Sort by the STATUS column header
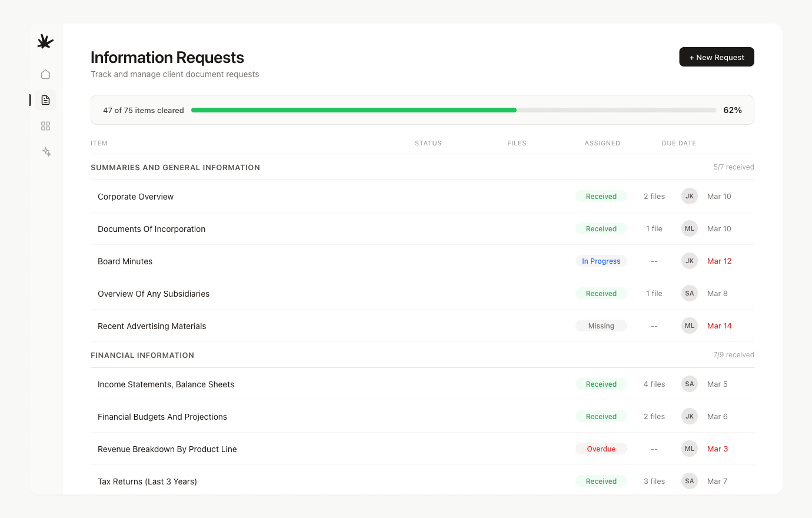 pos(428,143)
